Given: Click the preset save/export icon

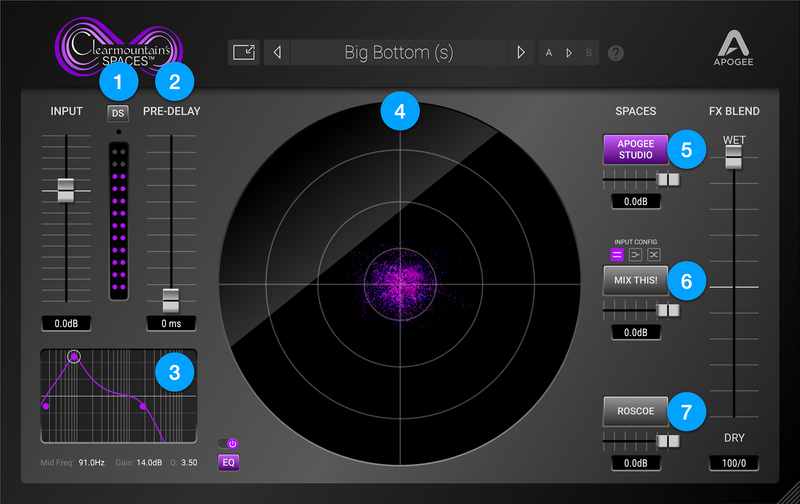Looking at the screenshot, I should [x=242, y=52].
